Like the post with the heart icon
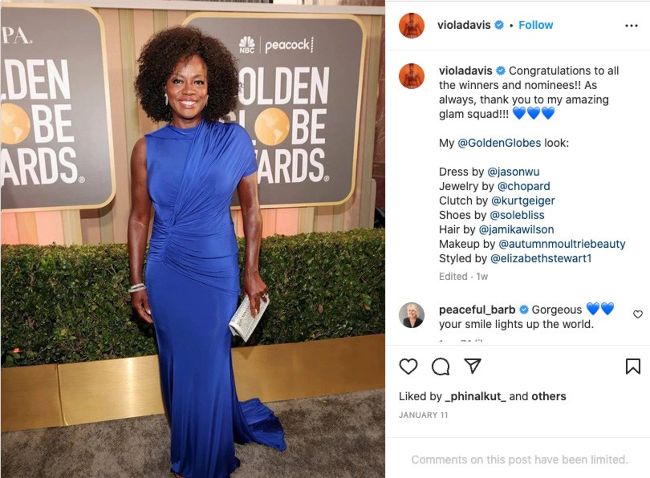 click(x=408, y=366)
